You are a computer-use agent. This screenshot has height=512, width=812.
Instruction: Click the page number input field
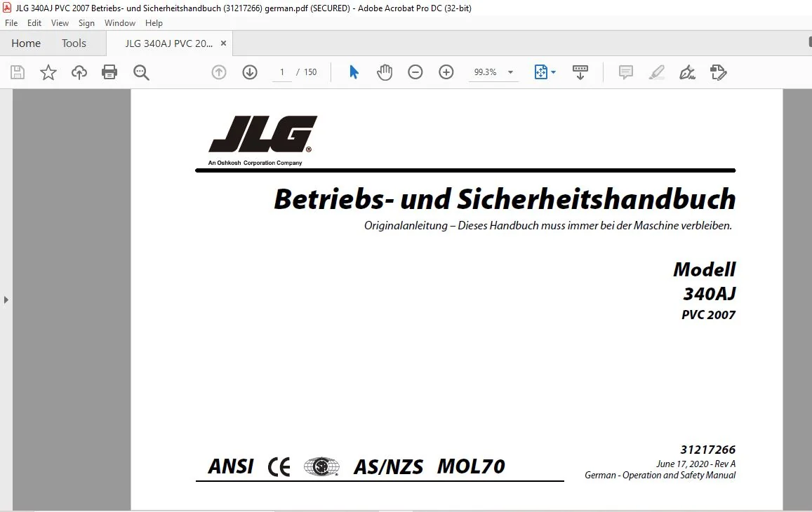(281, 72)
